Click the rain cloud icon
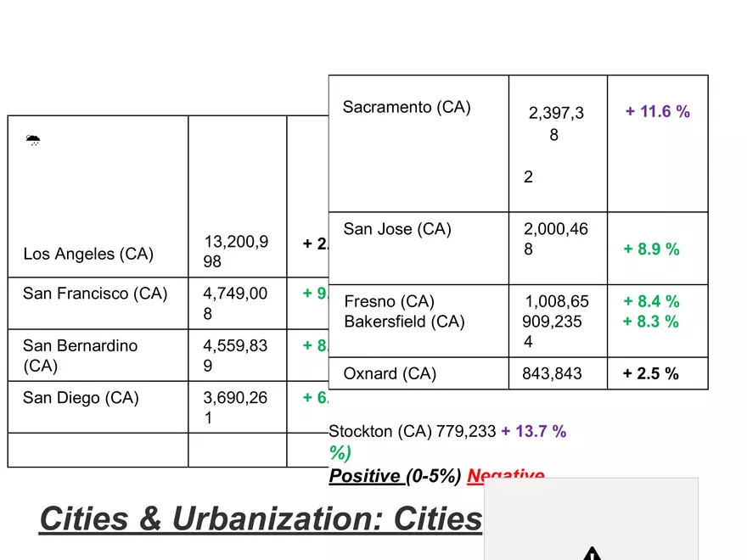The height and width of the screenshot is (560, 747). pyautogui.click(x=33, y=140)
